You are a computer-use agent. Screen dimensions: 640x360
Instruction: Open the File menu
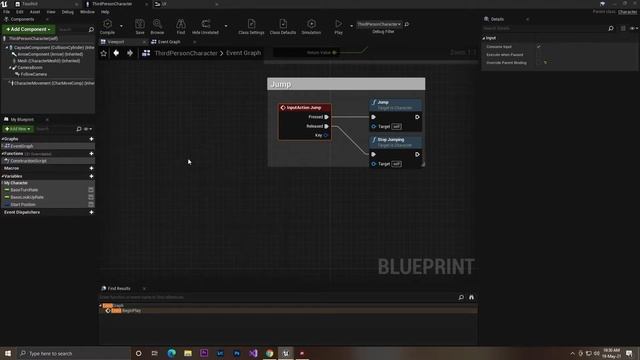7,12
